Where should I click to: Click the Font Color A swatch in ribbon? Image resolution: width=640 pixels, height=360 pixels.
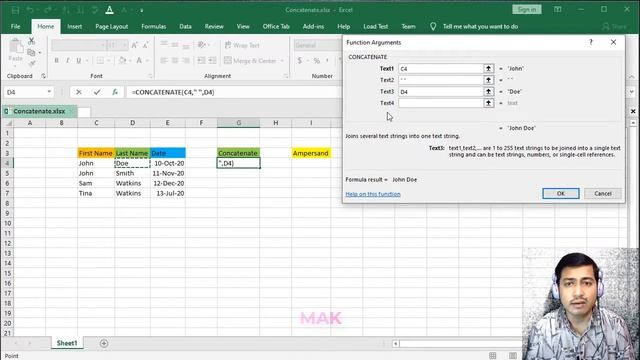point(139,60)
